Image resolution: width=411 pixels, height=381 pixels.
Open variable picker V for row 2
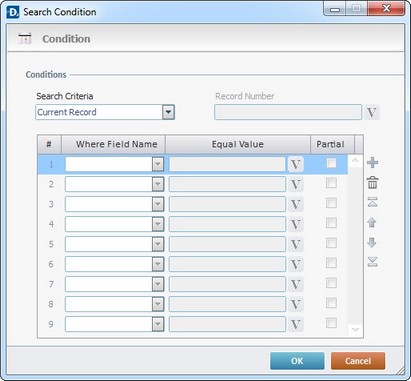tap(296, 184)
